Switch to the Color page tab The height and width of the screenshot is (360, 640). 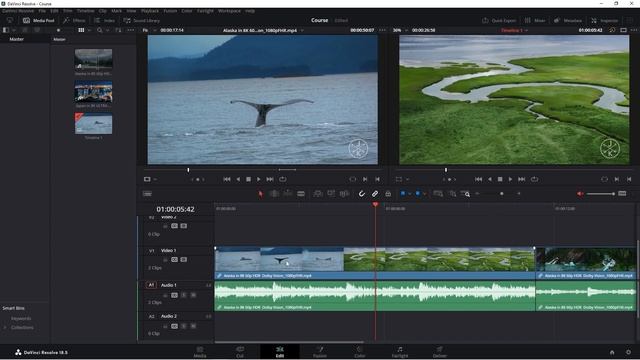tap(360, 352)
